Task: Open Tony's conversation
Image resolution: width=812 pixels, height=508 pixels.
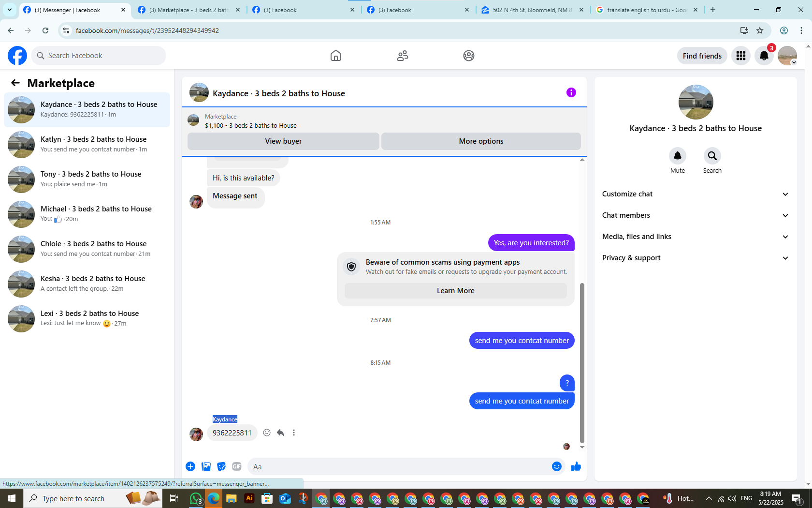Action: pyautogui.click(x=87, y=179)
